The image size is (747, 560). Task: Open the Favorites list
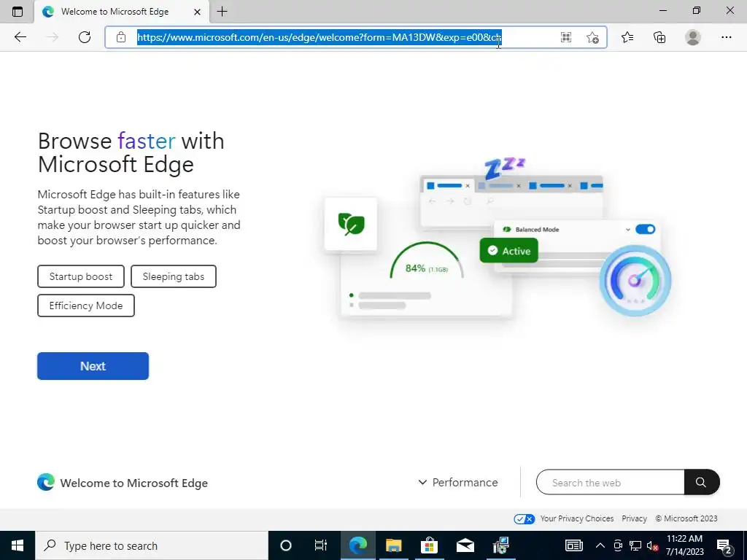(x=627, y=37)
